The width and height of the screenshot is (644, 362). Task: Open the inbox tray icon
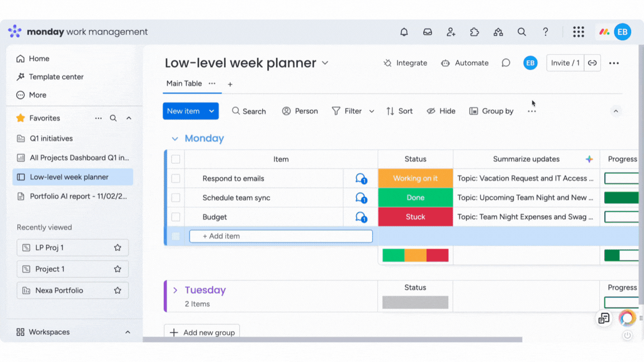pos(428,32)
